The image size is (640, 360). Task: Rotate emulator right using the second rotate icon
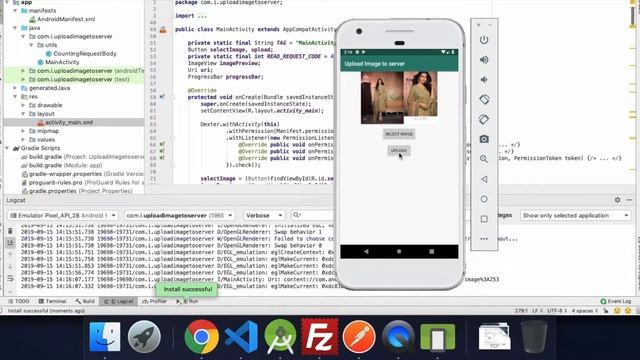pyautogui.click(x=484, y=119)
